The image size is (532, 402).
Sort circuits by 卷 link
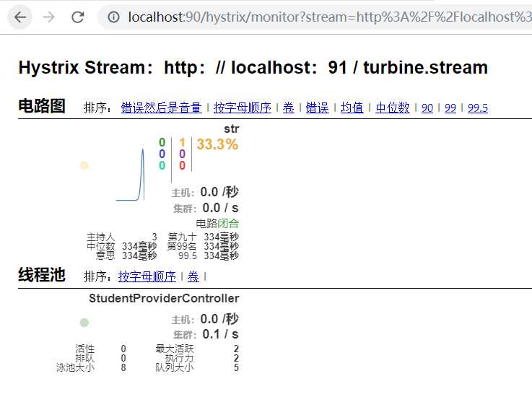pyautogui.click(x=289, y=108)
